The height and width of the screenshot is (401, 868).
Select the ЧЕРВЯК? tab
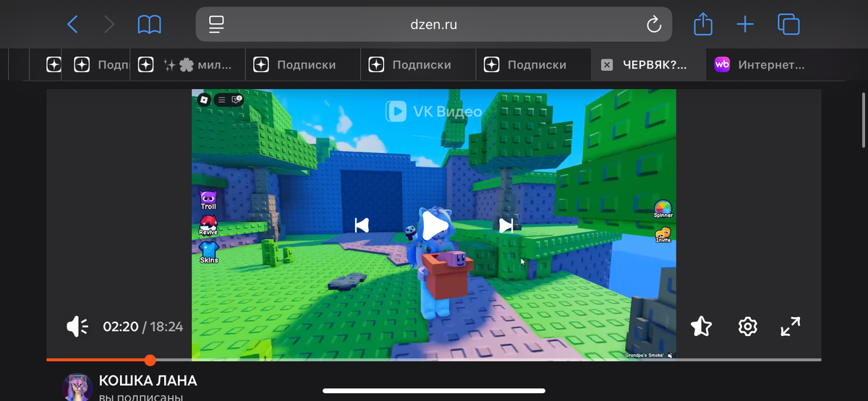(x=649, y=64)
